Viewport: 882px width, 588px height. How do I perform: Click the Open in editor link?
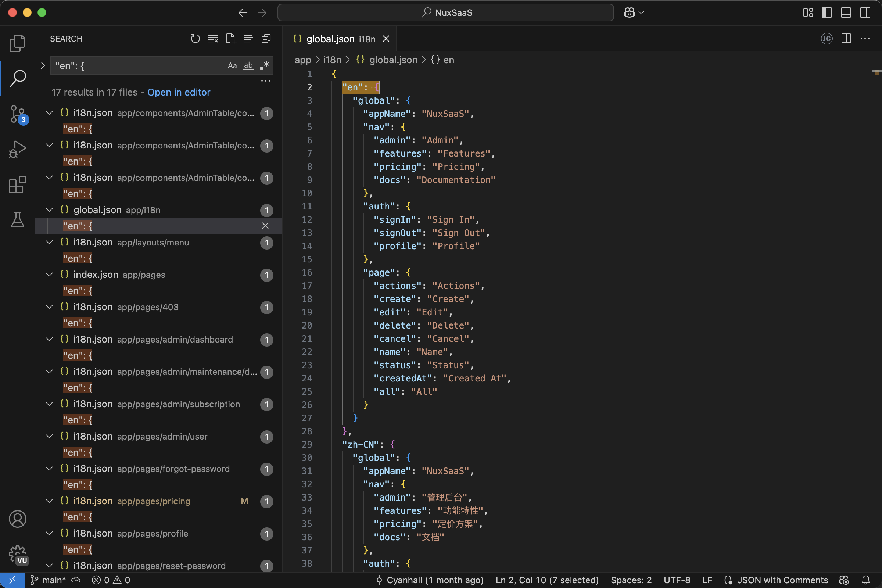click(x=179, y=92)
